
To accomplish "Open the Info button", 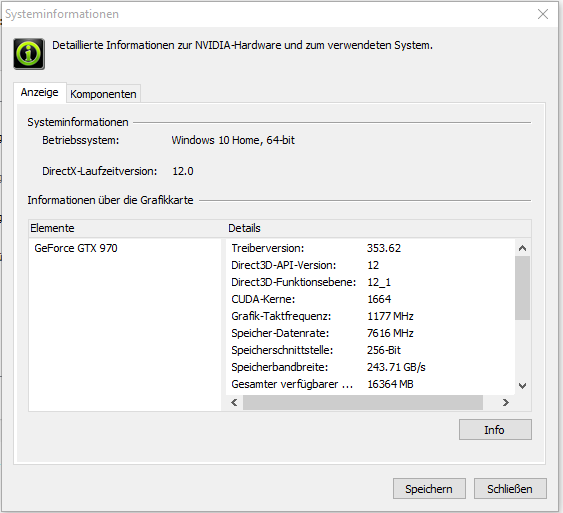I will point(495,429).
